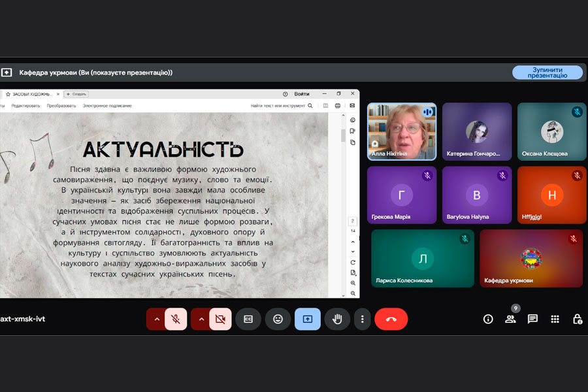The image size is (588, 392).
Task: Click the Зупинити презентацію button
Action: (x=547, y=73)
